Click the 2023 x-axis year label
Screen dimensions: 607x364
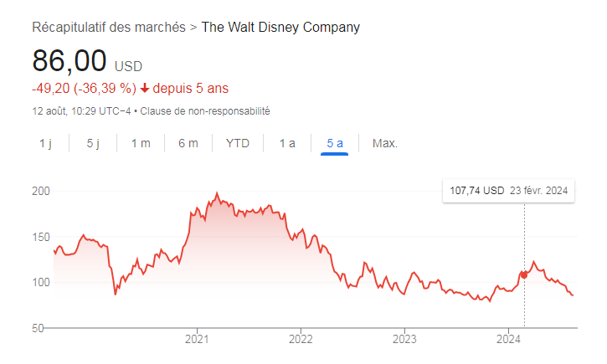click(404, 339)
